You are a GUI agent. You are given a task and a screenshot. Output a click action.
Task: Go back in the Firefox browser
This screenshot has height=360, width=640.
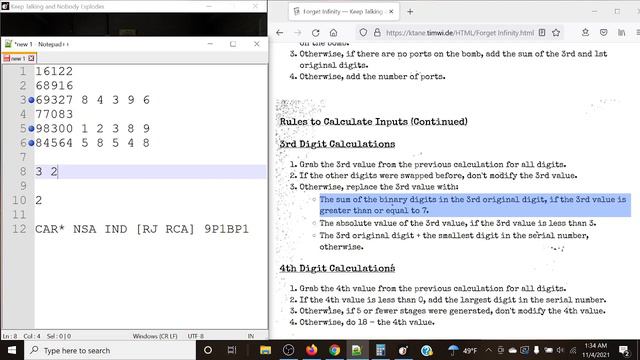[x=280, y=33]
